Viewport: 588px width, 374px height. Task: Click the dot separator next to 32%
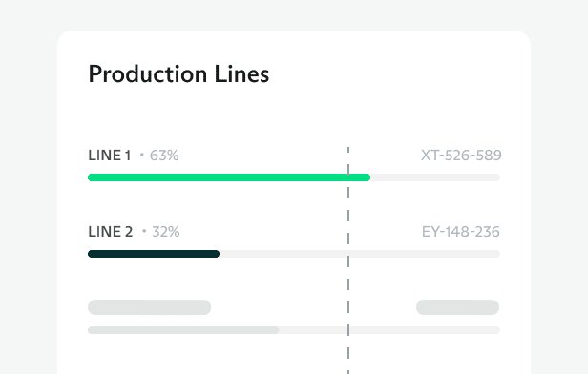144,231
